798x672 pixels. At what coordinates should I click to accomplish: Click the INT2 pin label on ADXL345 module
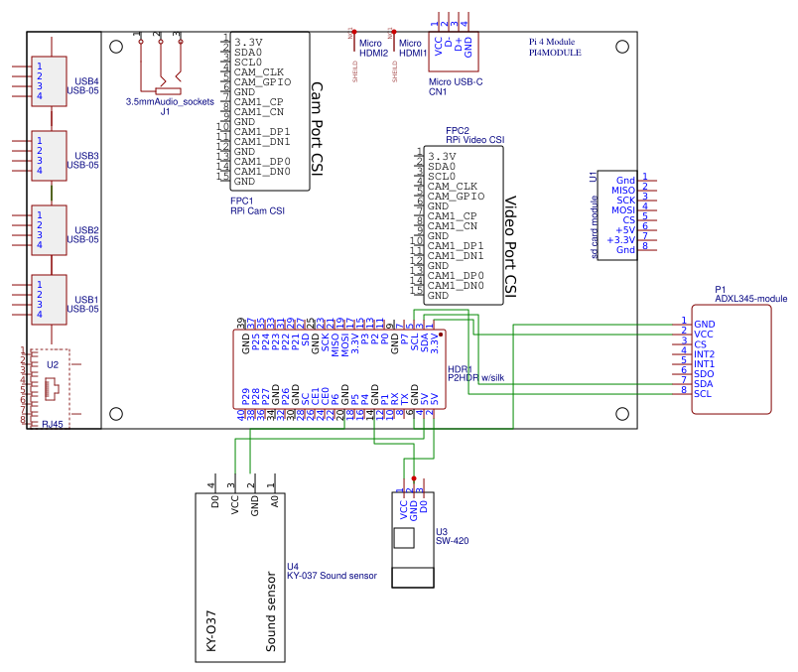705,354
